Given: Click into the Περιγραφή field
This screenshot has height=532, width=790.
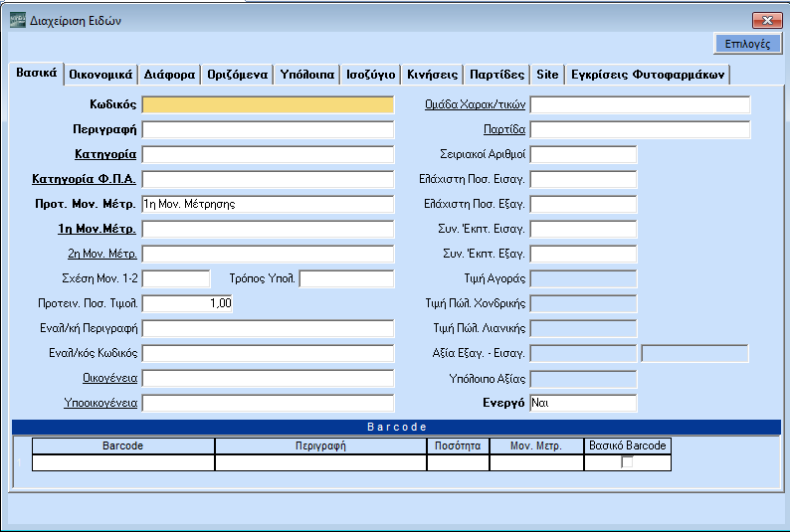Looking at the screenshot, I should [x=268, y=130].
